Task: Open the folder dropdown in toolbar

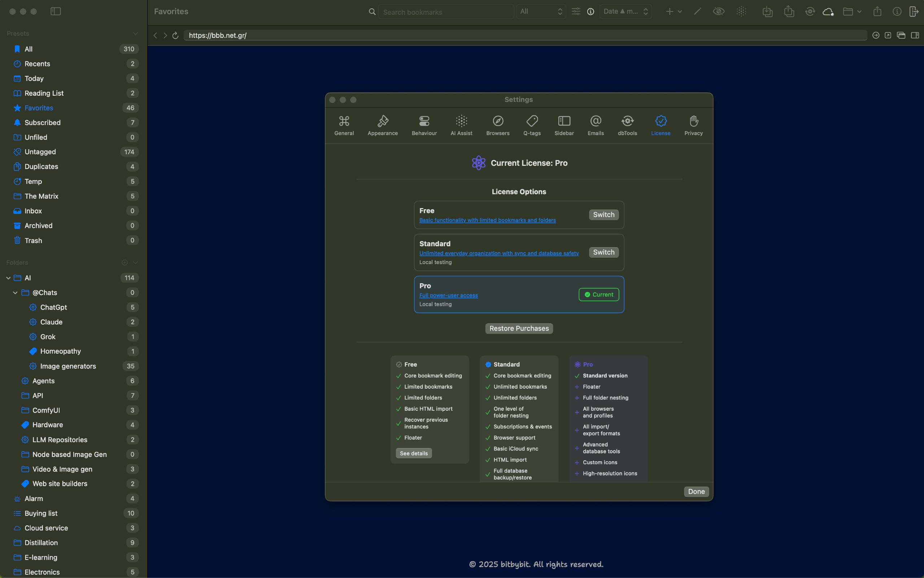Action: tap(852, 12)
